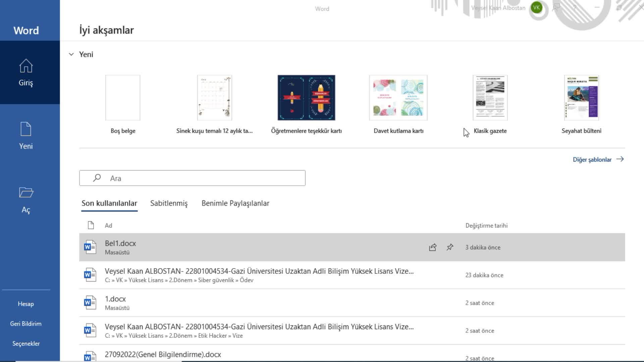Choose the Seyahat bülteni template
This screenshot has height=362, width=644.
[582, 105]
